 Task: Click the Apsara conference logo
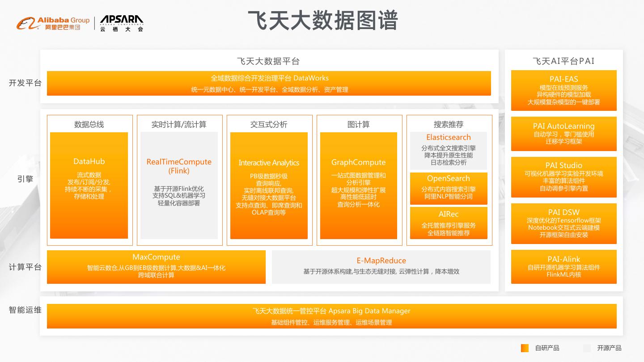[x=121, y=23]
